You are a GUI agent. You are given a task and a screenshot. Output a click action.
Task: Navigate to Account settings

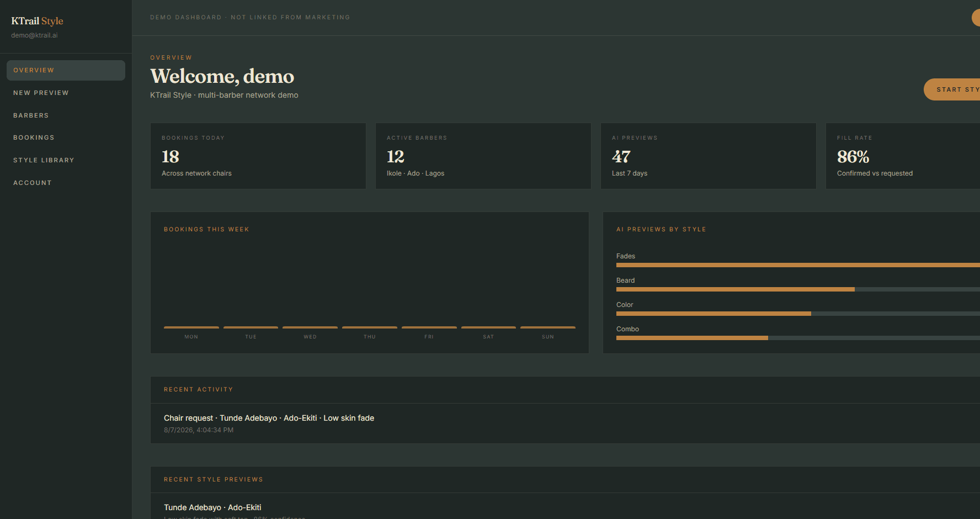pos(66,183)
